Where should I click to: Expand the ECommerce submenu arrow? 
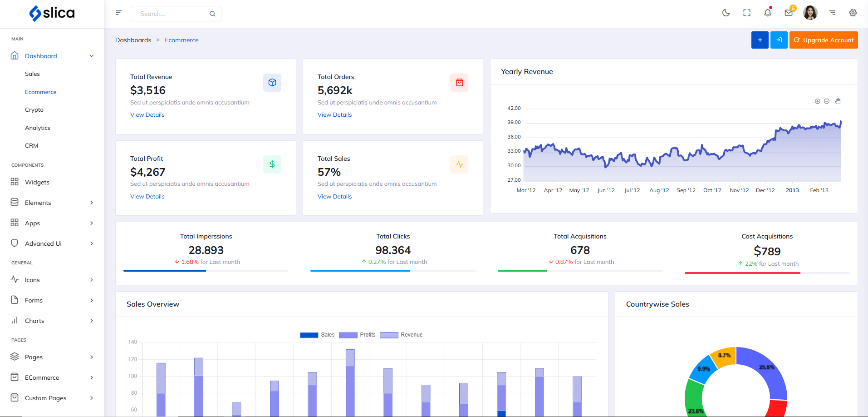(x=92, y=377)
